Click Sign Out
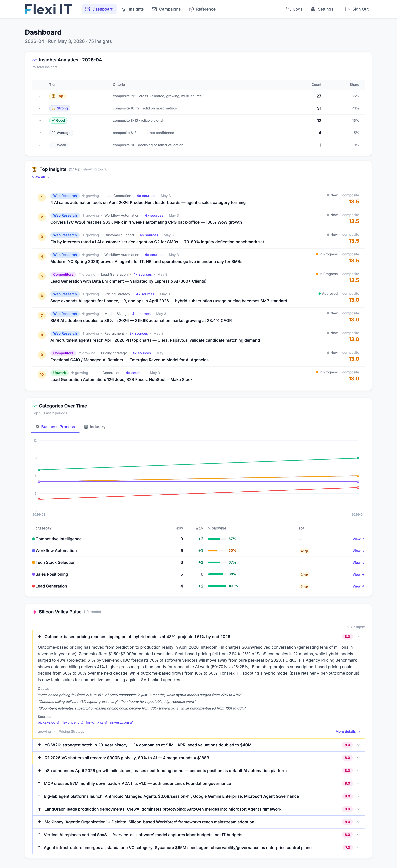 (357, 9)
